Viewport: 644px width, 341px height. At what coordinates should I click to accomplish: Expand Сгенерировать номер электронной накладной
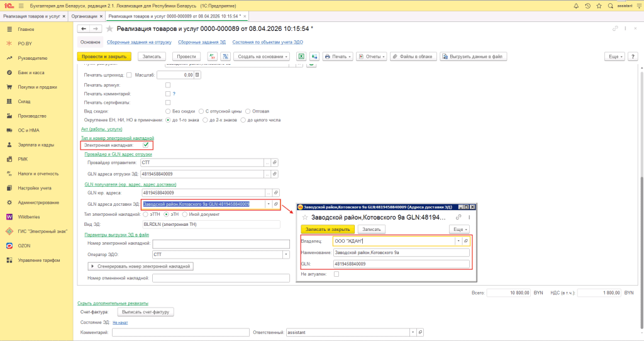(x=140, y=266)
